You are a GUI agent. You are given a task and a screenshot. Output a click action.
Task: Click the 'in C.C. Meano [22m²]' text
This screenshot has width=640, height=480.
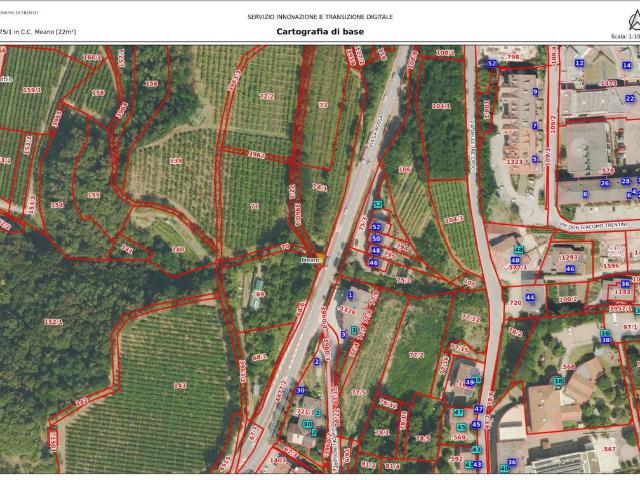[45, 31]
